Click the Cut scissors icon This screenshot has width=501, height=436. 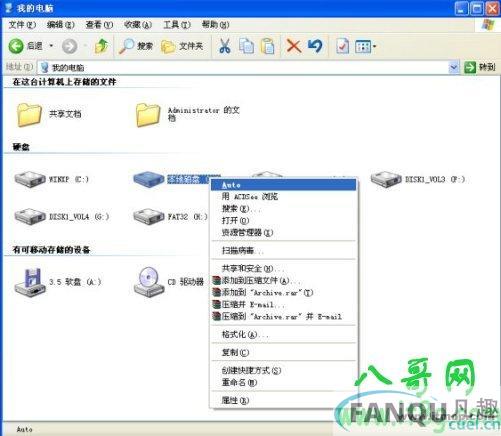pyautogui.click(x=225, y=46)
